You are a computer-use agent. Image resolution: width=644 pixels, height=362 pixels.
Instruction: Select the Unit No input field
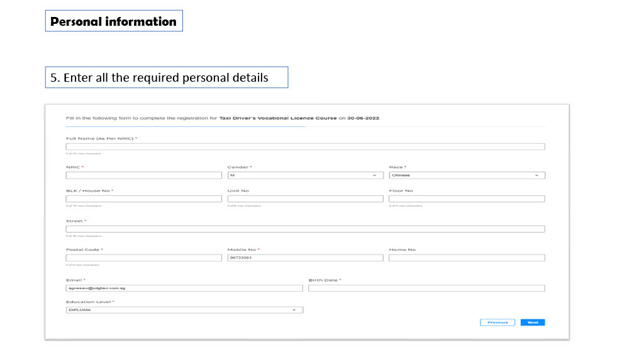pyautogui.click(x=305, y=199)
